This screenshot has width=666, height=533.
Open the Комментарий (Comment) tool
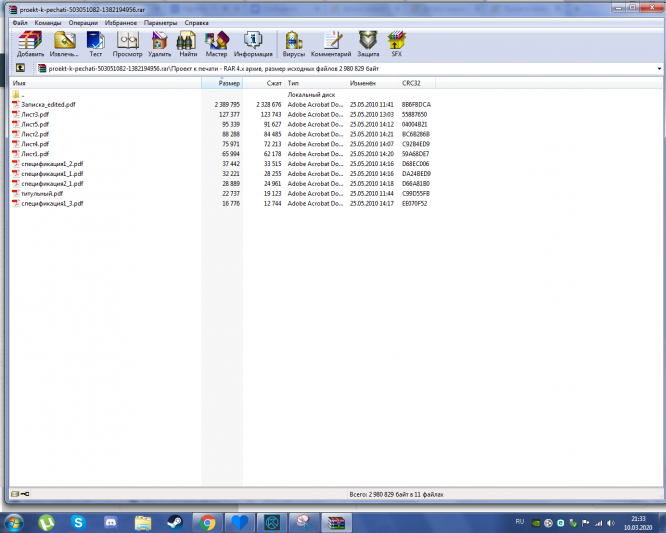coord(331,44)
